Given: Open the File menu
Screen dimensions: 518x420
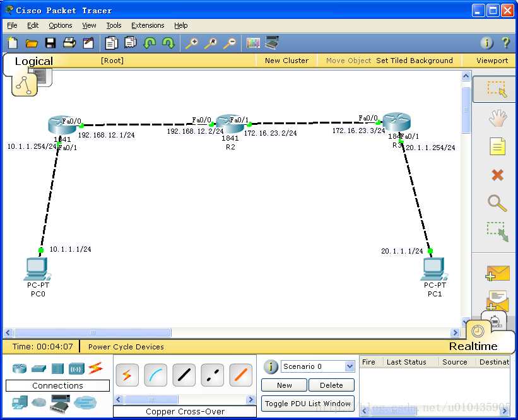Looking at the screenshot, I should click(x=12, y=25).
